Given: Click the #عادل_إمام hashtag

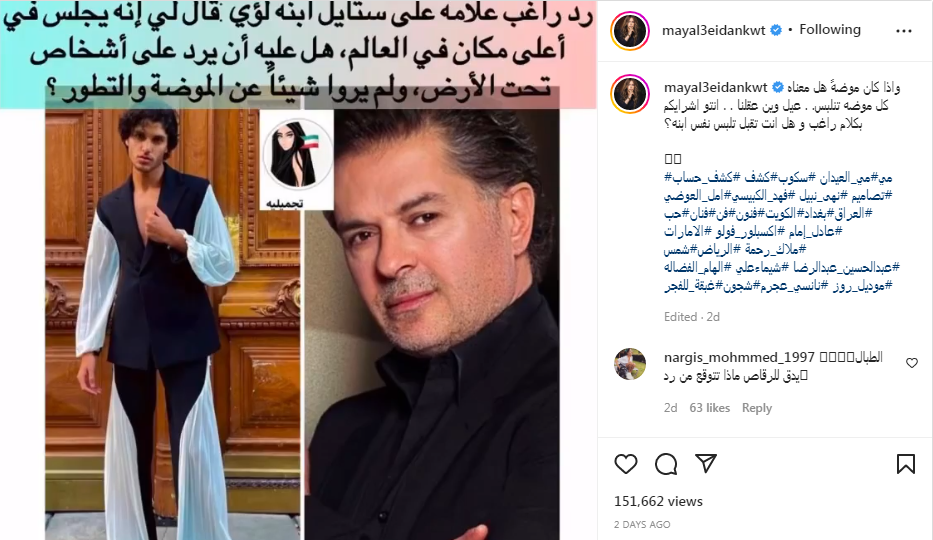Looking at the screenshot, I should click(x=813, y=231).
